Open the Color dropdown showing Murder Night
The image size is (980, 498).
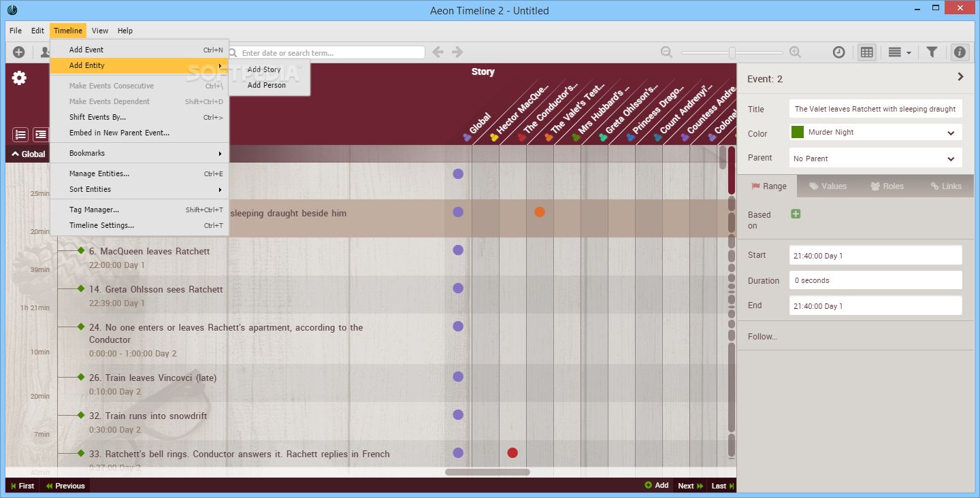coord(875,133)
